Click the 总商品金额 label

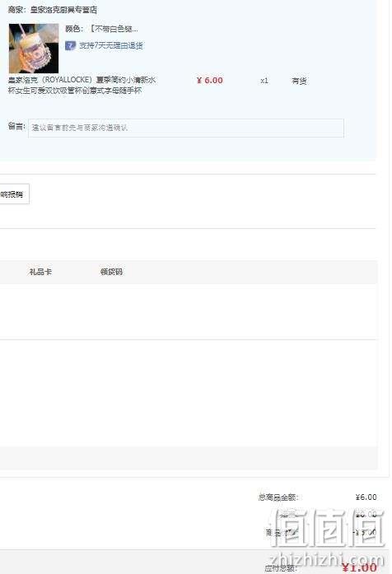(278, 497)
